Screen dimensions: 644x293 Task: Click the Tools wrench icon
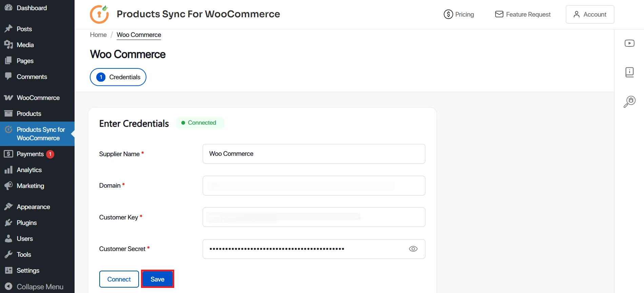point(8,254)
